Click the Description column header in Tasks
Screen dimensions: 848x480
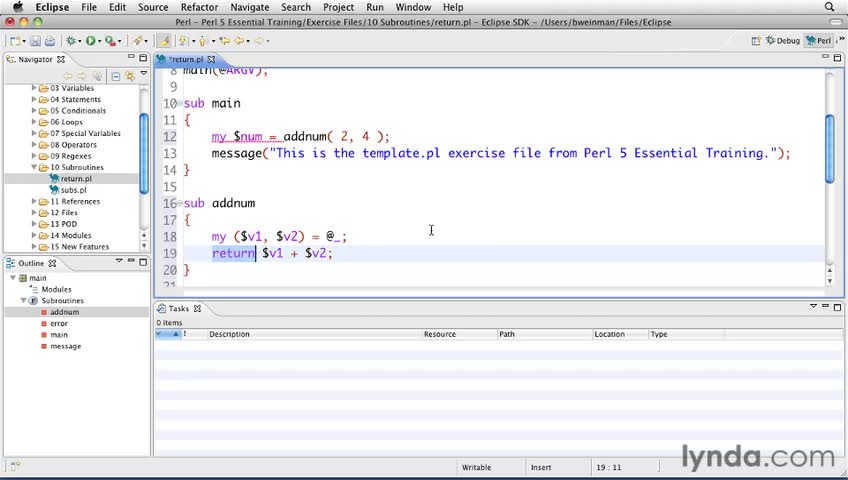(229, 334)
